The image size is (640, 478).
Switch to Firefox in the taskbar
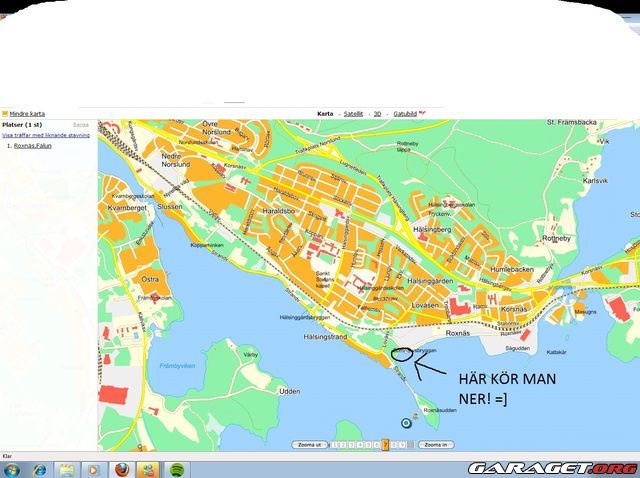(x=121, y=469)
